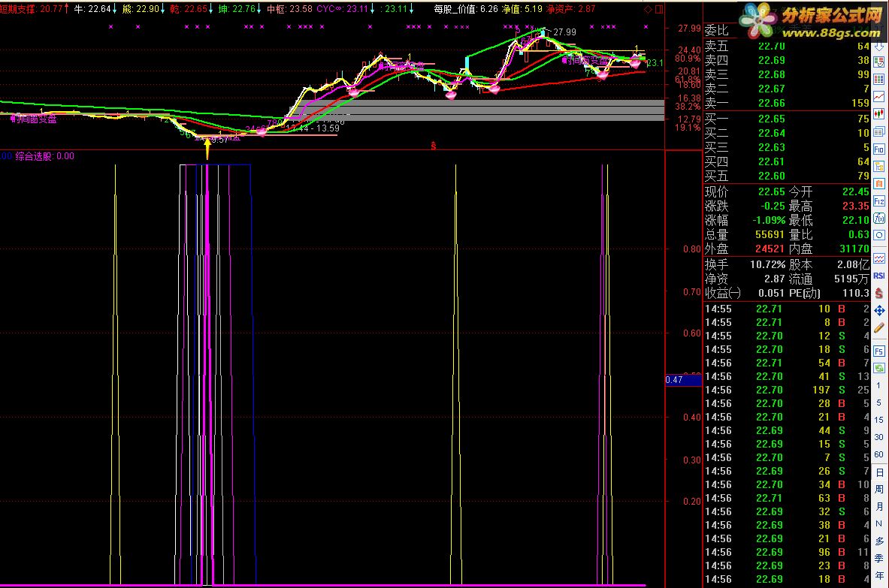
Task: Click the 委比 header label
Action: (717, 30)
